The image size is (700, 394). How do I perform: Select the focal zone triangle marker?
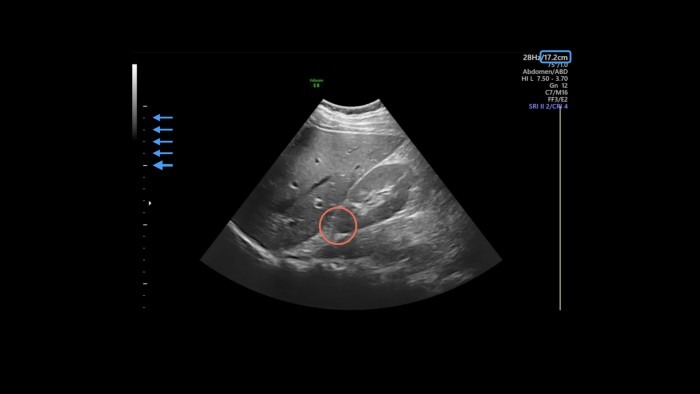(150, 203)
